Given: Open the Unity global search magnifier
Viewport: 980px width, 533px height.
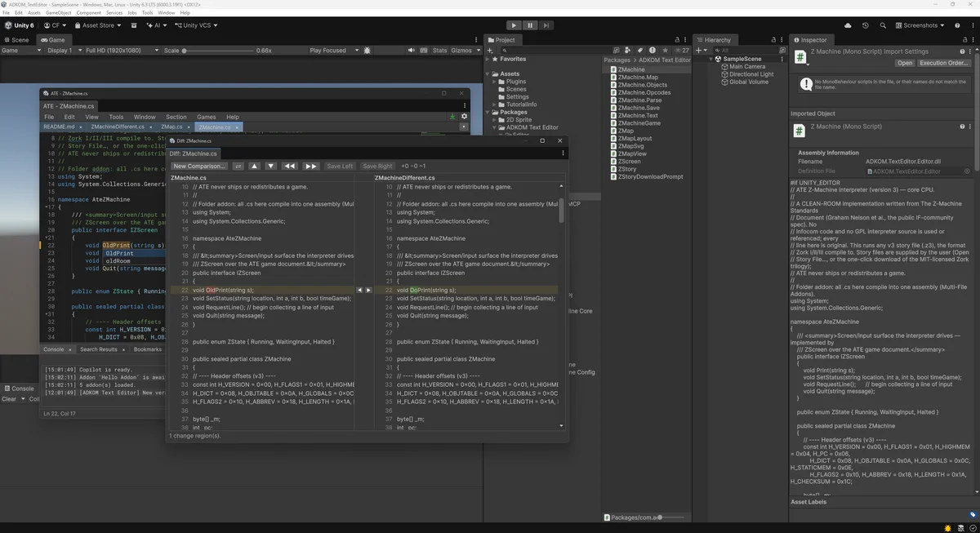Looking at the screenshot, I should (883, 25).
